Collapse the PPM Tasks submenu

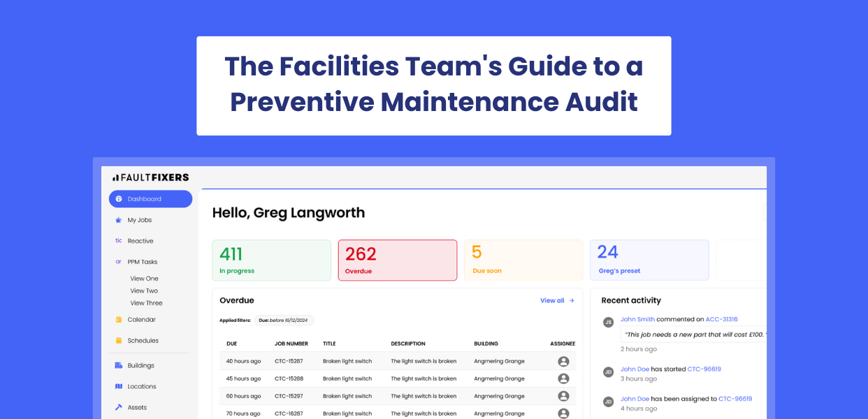(x=141, y=261)
